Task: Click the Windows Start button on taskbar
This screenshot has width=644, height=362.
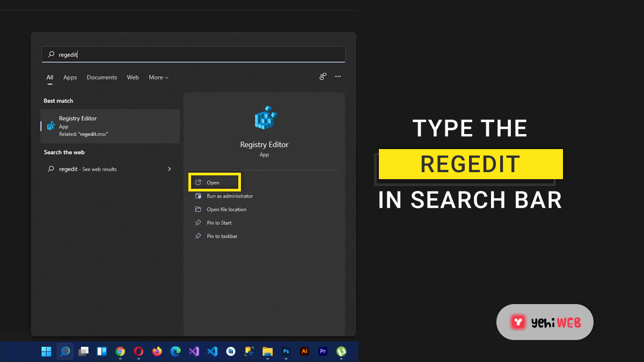Action: coord(47,352)
